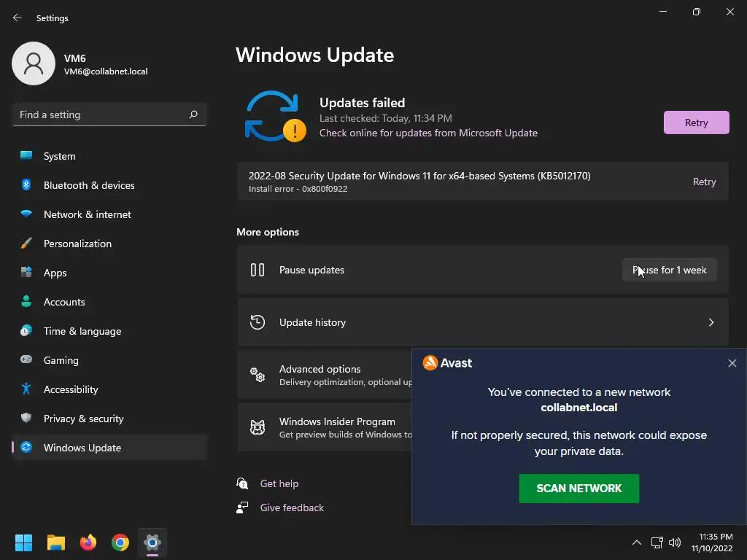747x560 pixels.
Task: Click the network tray icon
Action: pos(657,542)
